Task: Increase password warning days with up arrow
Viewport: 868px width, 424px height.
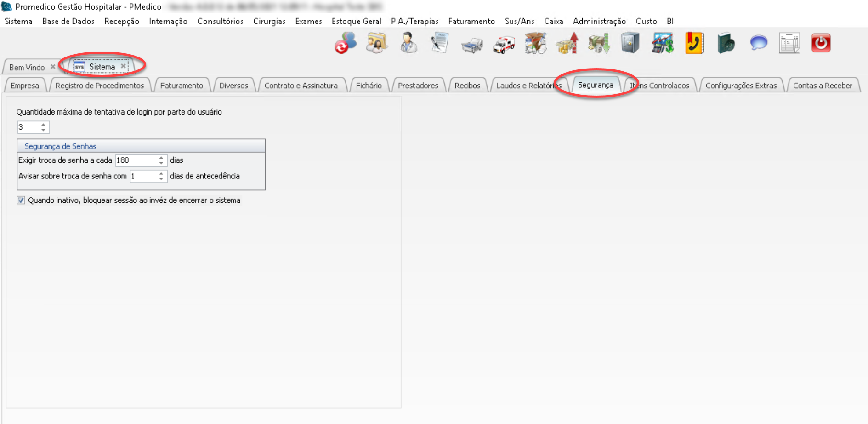Action: 161,173
